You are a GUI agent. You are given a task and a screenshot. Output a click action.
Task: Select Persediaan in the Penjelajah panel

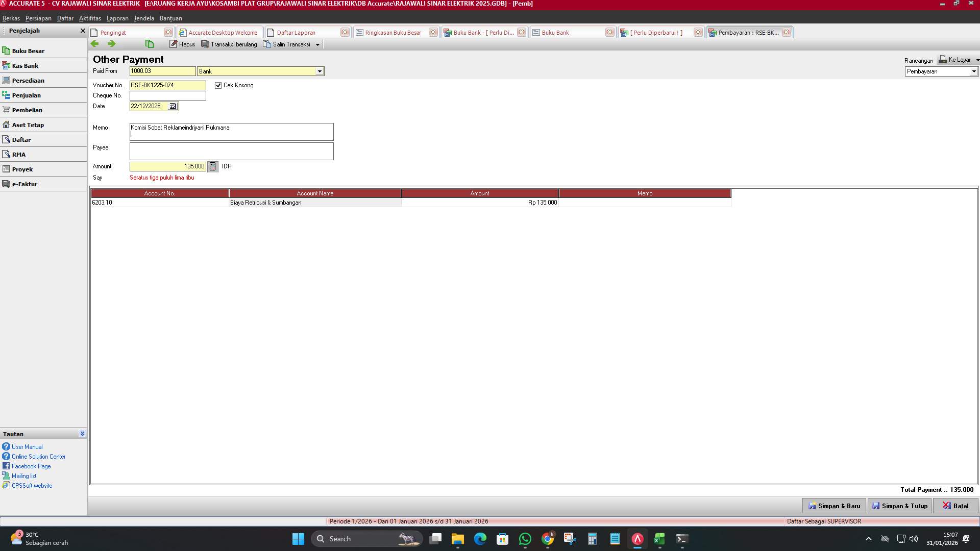tap(29, 80)
